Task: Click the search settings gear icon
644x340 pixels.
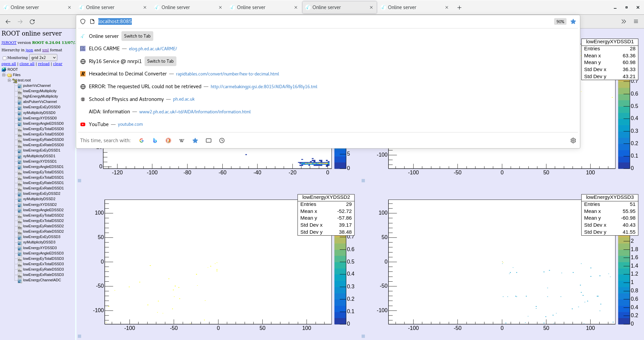Action: pos(573,140)
